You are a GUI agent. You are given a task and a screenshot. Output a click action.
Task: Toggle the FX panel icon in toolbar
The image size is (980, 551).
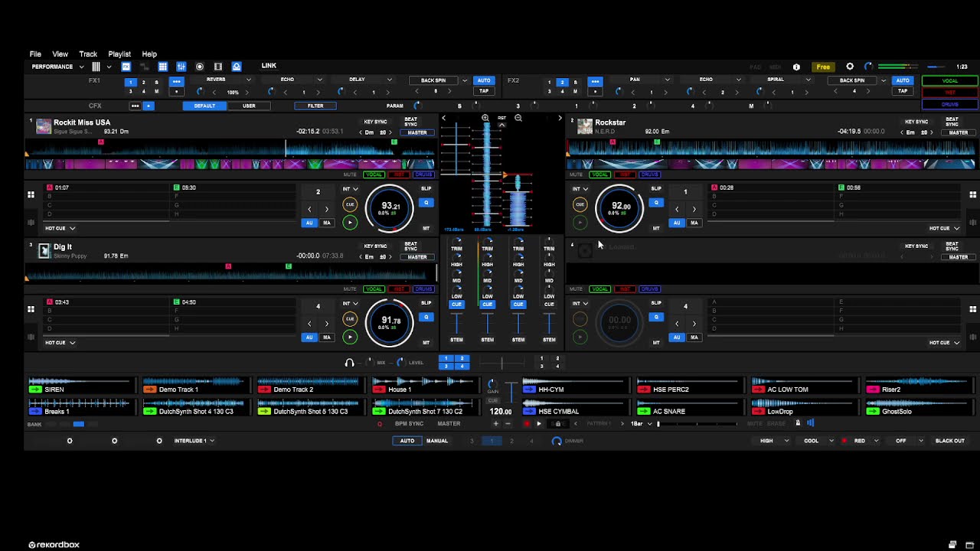(126, 67)
